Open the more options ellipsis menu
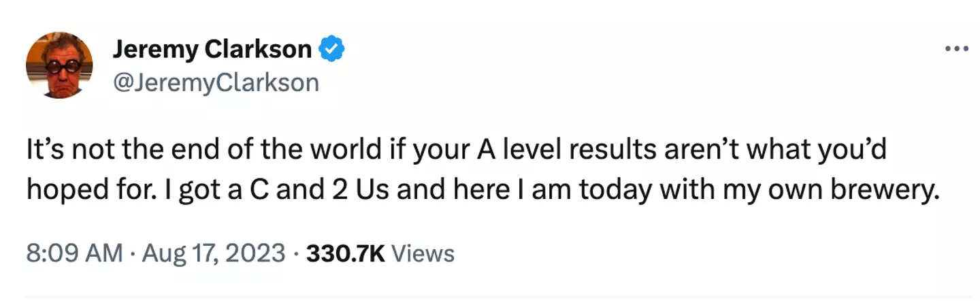 click(x=957, y=49)
